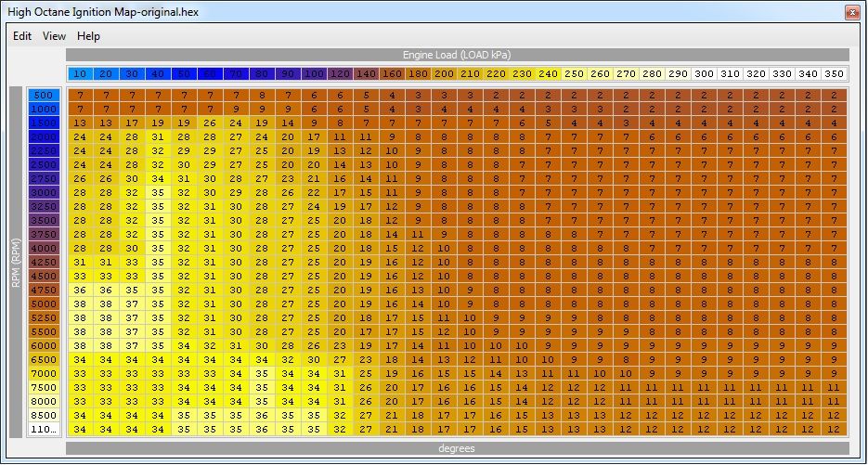Click the degrees label bar at bottom
868x465 pixels.
pos(457,448)
